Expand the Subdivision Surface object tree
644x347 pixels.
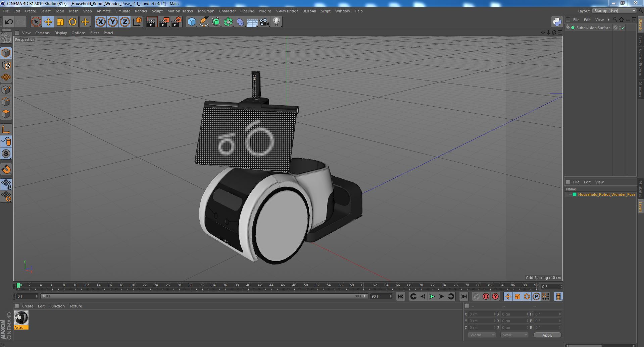click(x=567, y=28)
